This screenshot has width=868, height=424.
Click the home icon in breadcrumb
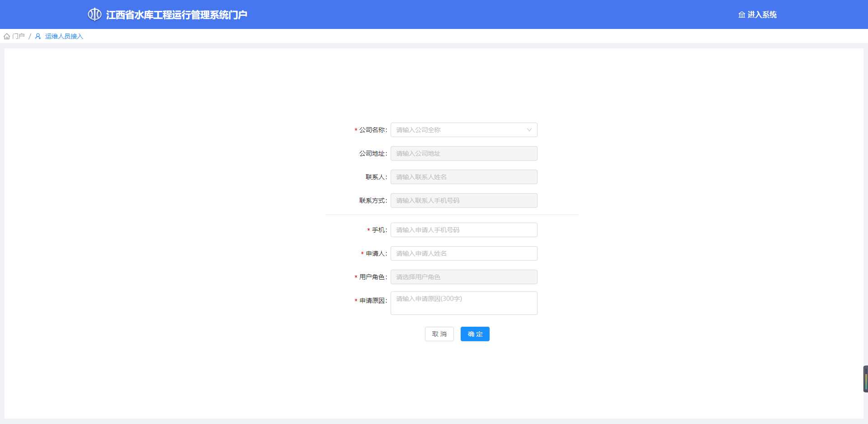[7, 36]
